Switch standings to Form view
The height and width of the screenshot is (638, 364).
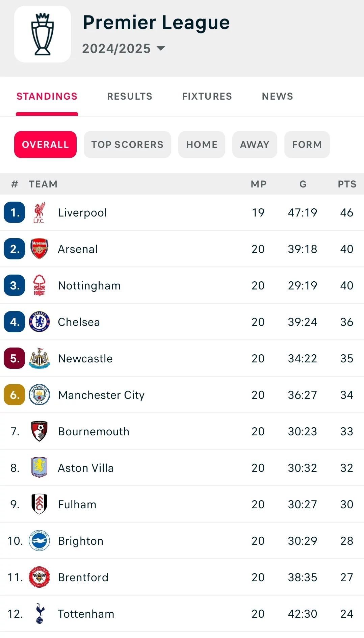(x=307, y=145)
